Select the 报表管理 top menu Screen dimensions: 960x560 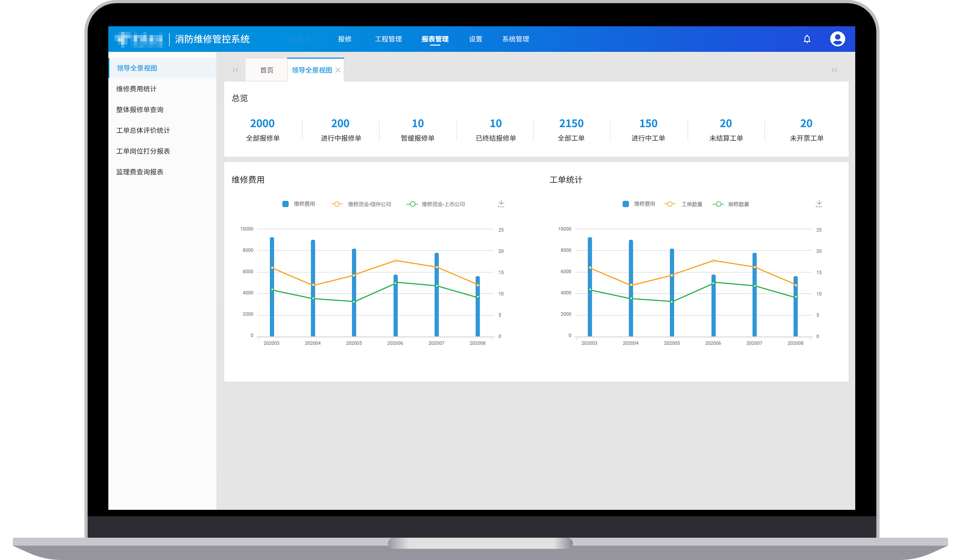[435, 39]
